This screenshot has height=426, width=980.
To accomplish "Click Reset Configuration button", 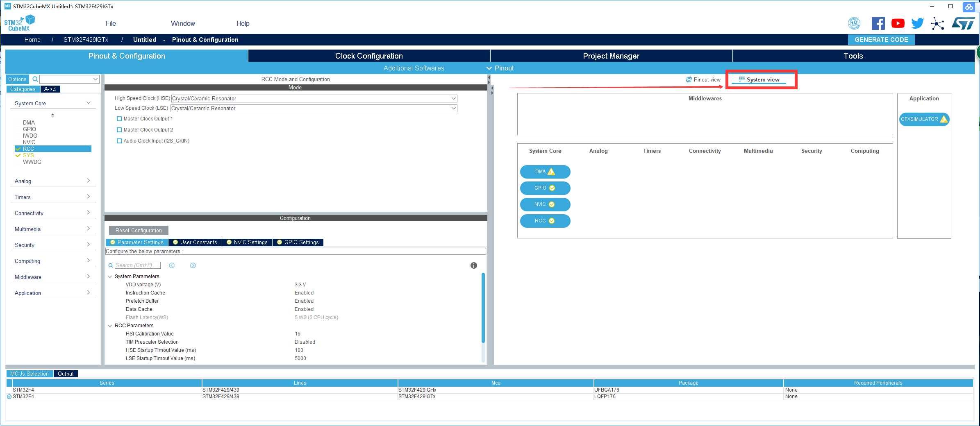I will (139, 231).
